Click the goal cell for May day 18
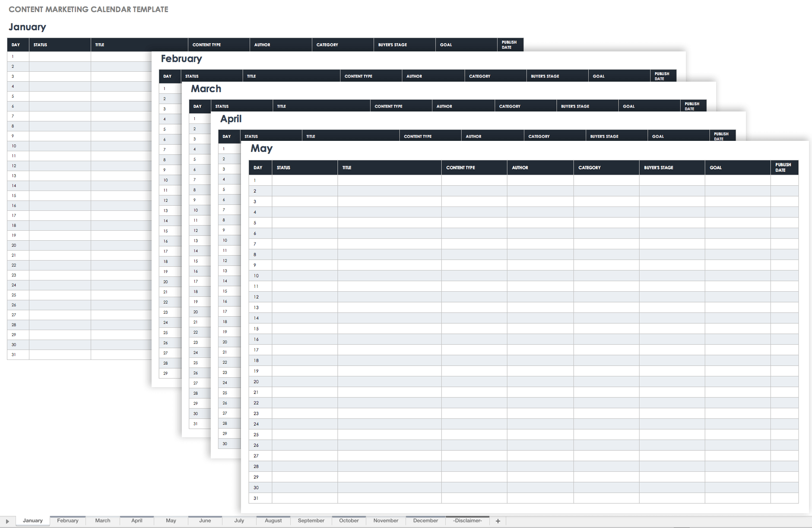This screenshot has height=528, width=812. coord(737,360)
